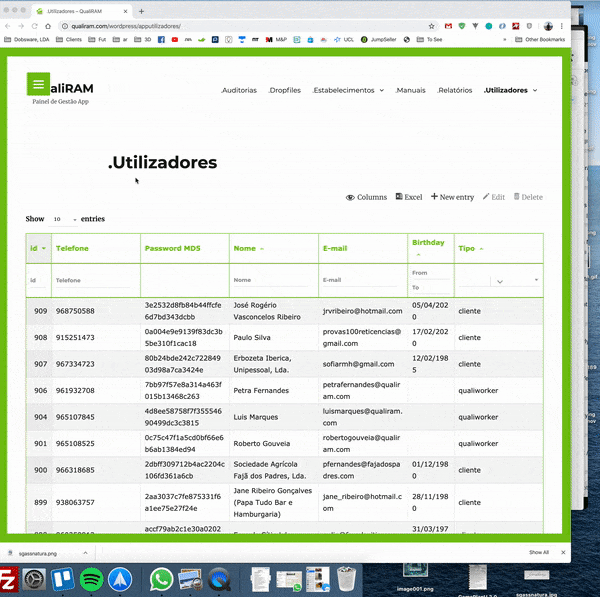Click the Birthday From date field
Viewport: 600px width, 597px height.
[431, 272]
